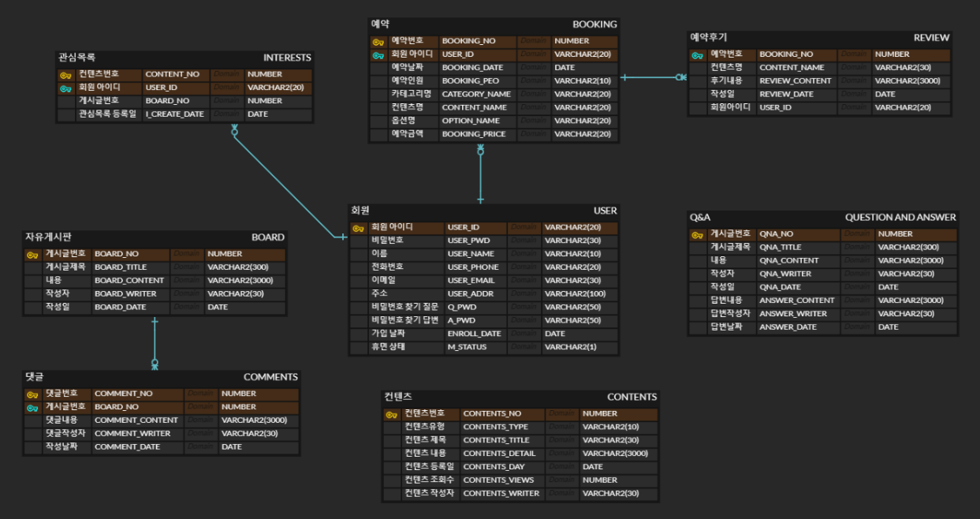Select the BOARD table title bar
The width and height of the screenshot is (980, 519).
click(154, 237)
